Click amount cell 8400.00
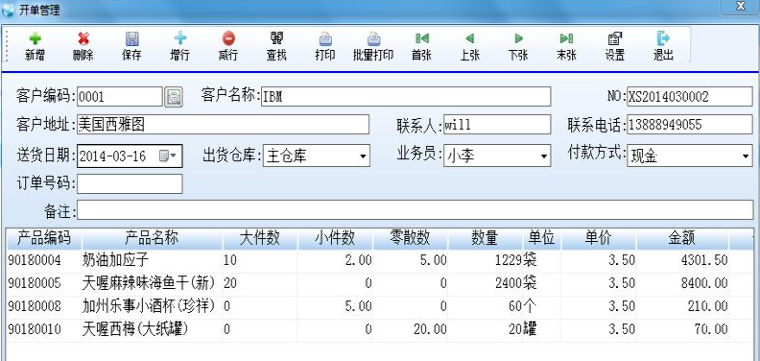 (x=682, y=284)
